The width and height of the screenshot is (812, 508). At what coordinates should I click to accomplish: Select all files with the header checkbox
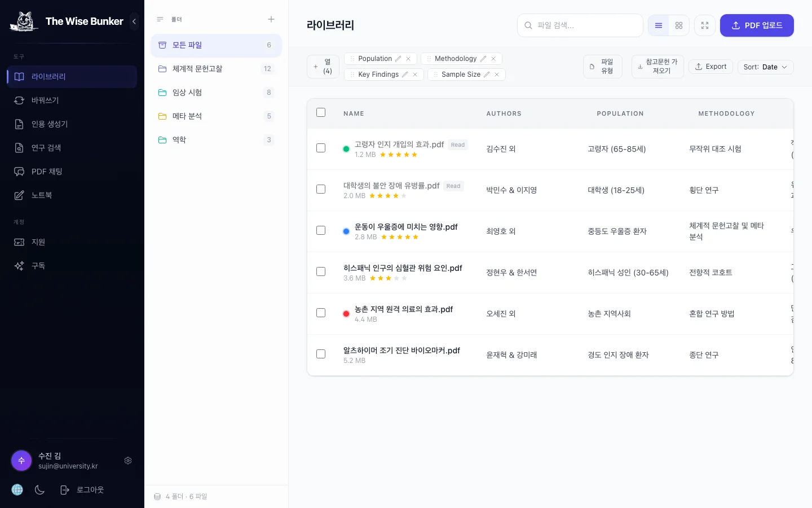(321, 112)
